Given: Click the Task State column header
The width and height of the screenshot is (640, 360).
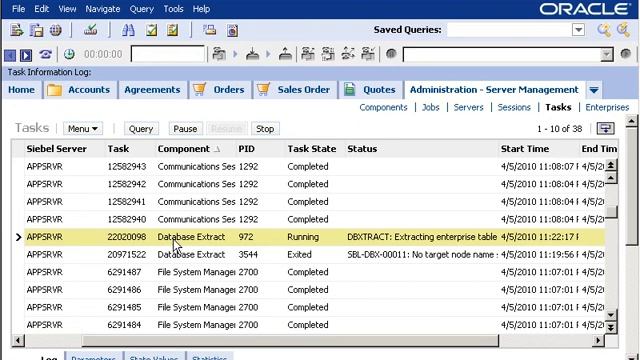Looking at the screenshot, I should 312,149.
